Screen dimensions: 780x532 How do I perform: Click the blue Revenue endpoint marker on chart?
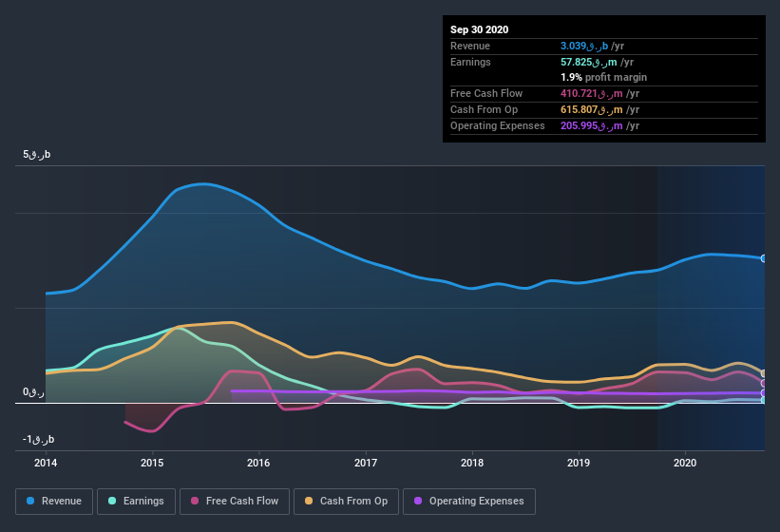764,258
